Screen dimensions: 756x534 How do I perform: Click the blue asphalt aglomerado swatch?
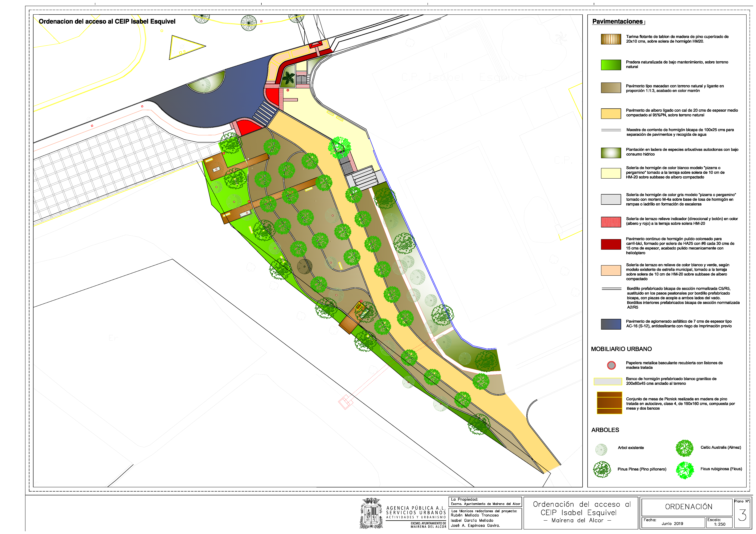[x=611, y=324]
